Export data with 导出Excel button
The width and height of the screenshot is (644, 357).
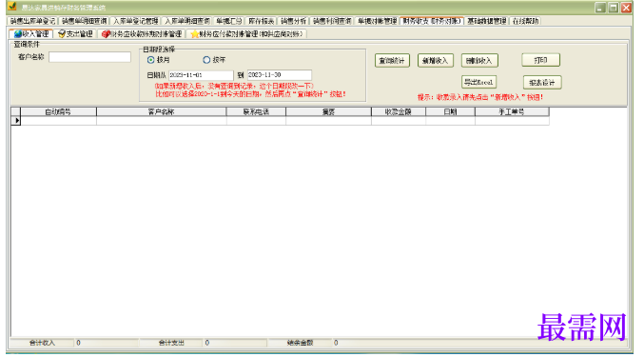478,82
